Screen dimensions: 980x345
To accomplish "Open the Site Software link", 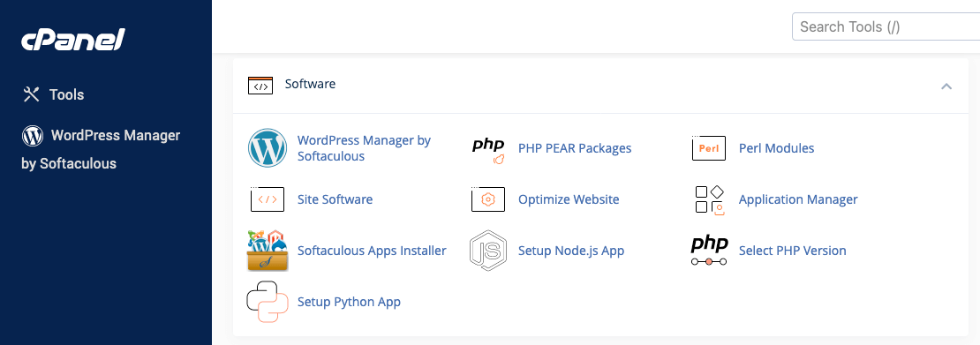I will [335, 199].
